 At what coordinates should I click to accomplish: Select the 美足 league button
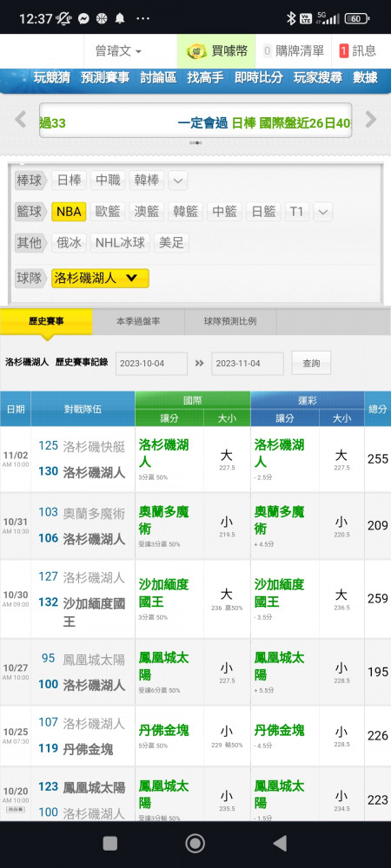171,242
